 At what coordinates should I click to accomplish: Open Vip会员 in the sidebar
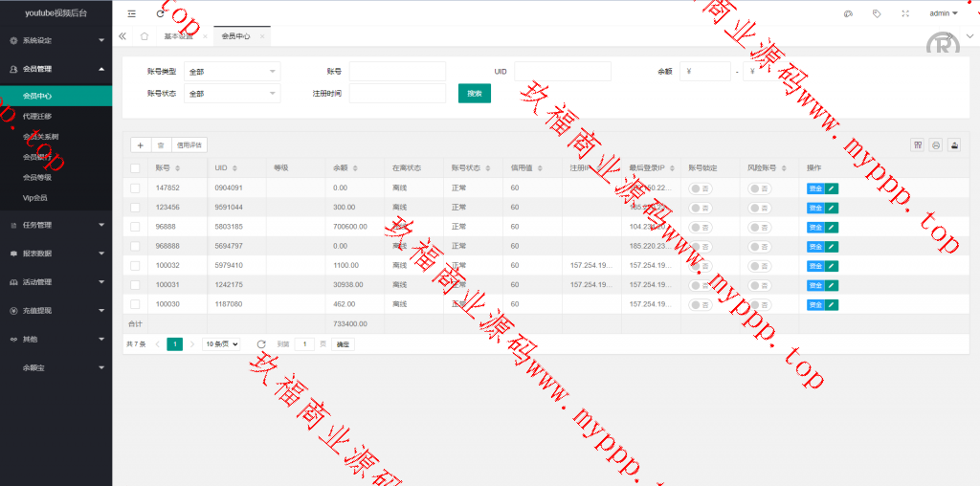(x=34, y=197)
